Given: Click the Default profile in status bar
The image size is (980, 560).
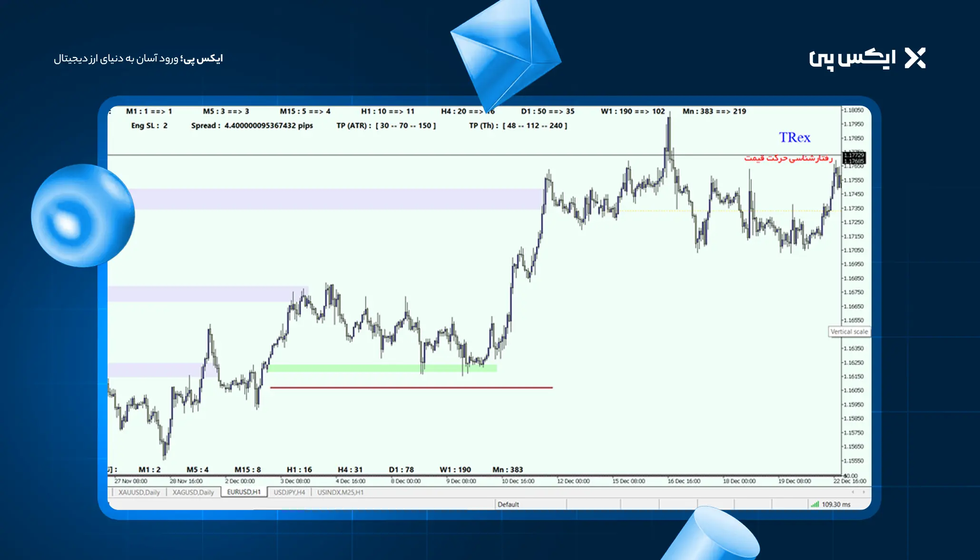Looking at the screenshot, I should point(508,504).
